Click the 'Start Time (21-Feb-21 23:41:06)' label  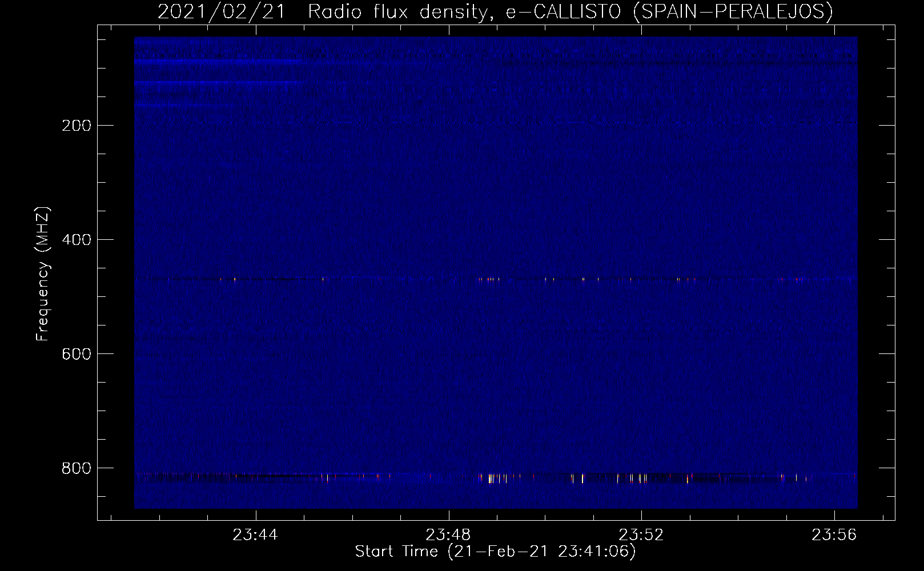(x=495, y=552)
